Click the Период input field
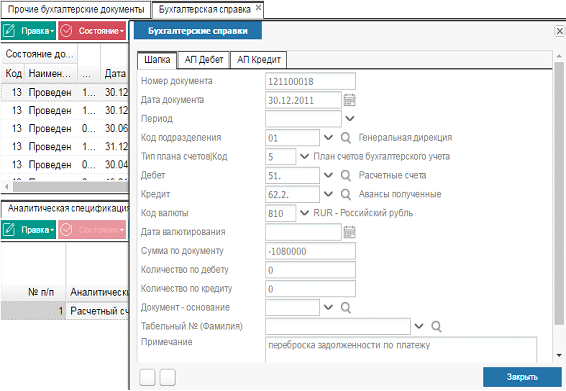The height and width of the screenshot is (391, 566). click(303, 119)
